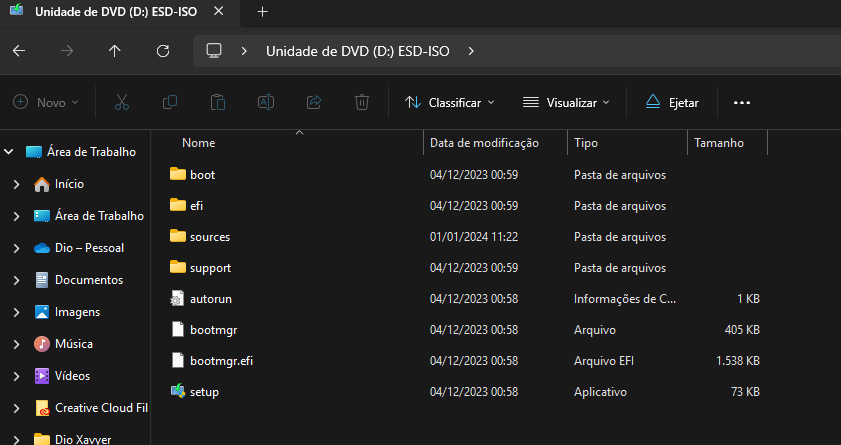Viewport: 841px width, 445px height.
Task: Click the 1.538 KB size value
Action: pyautogui.click(x=737, y=361)
